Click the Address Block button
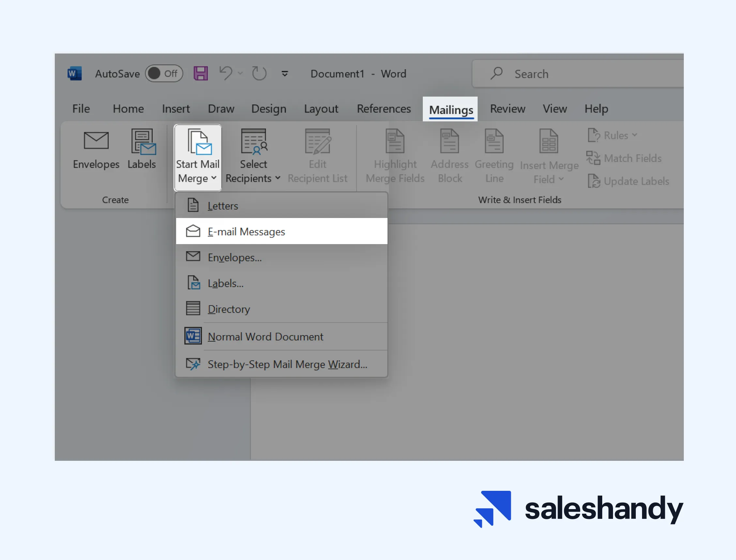736x560 pixels. point(450,156)
